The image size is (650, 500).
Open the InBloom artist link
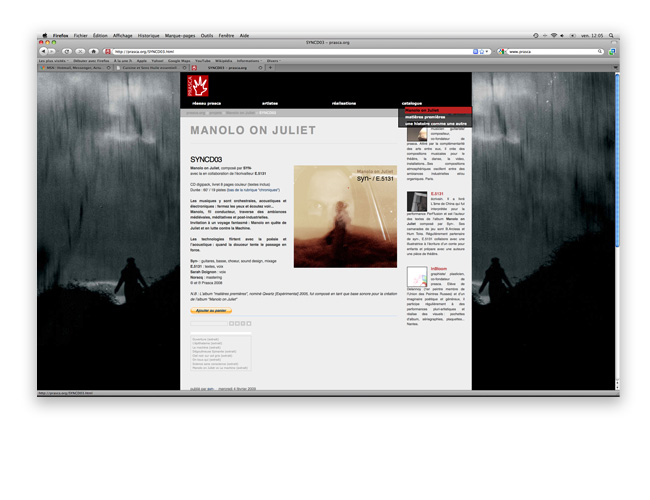coord(439,269)
